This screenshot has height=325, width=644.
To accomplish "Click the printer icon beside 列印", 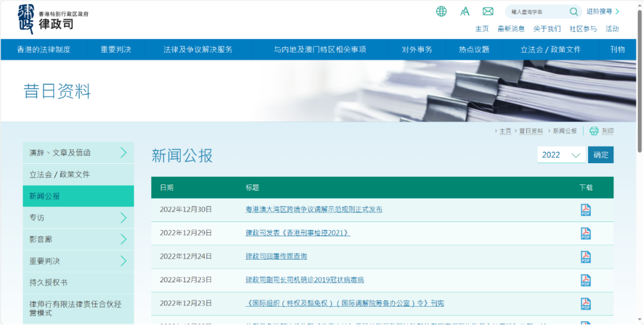I will click(x=594, y=131).
